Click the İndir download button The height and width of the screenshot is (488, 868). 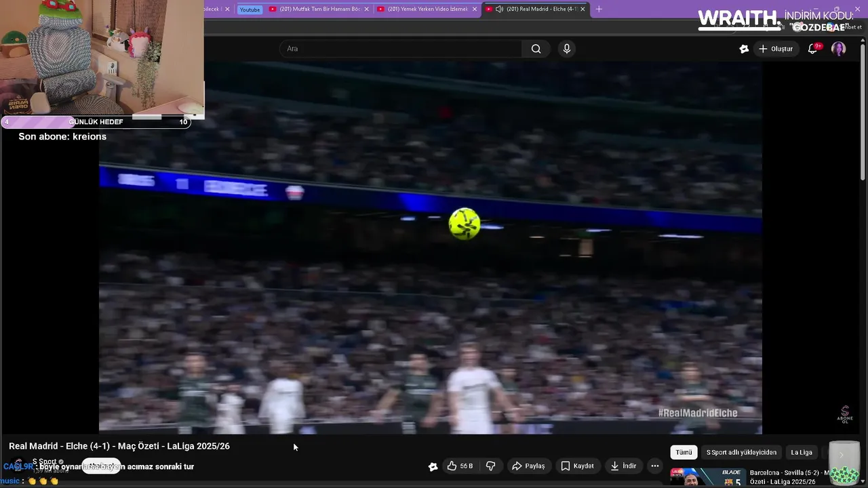click(623, 466)
